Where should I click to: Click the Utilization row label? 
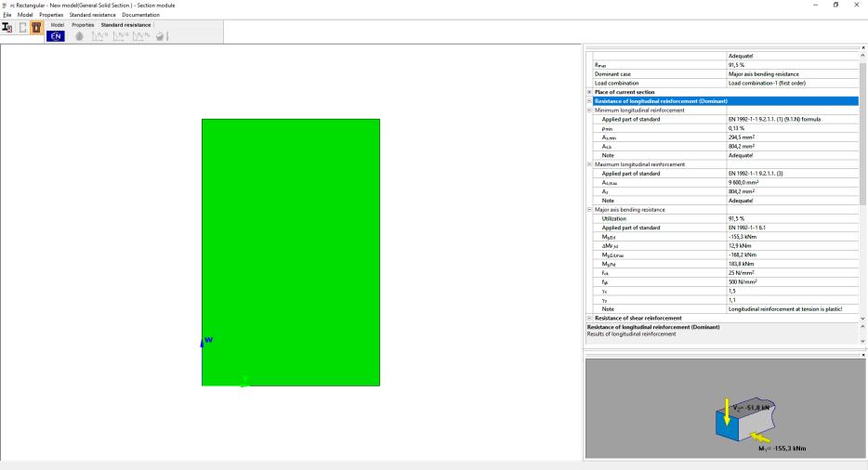click(x=614, y=218)
